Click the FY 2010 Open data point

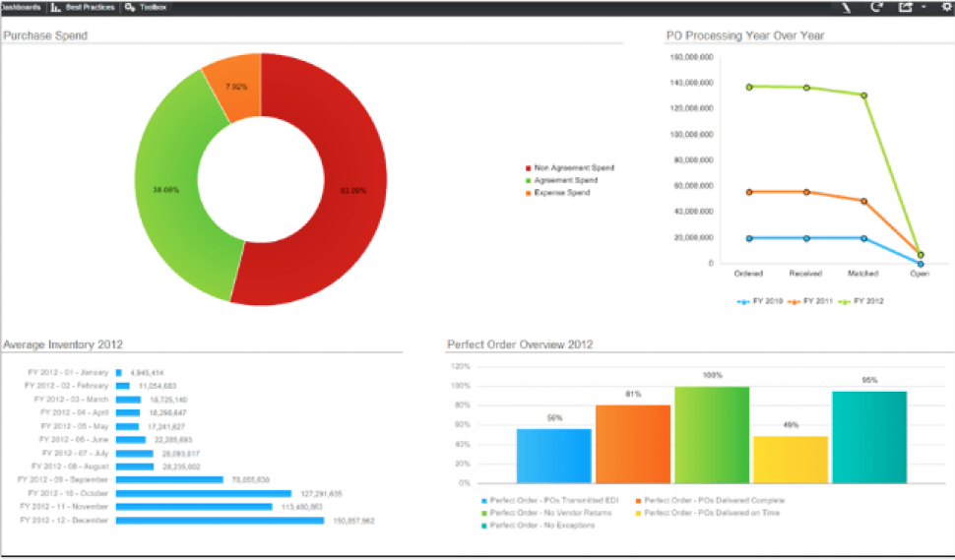(921, 264)
